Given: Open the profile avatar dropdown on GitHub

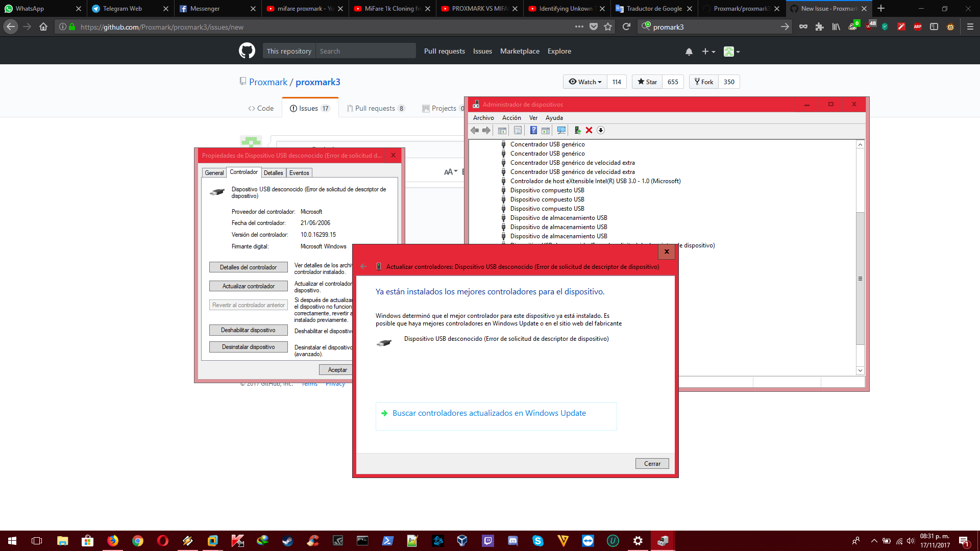Looking at the screenshot, I should click(731, 51).
